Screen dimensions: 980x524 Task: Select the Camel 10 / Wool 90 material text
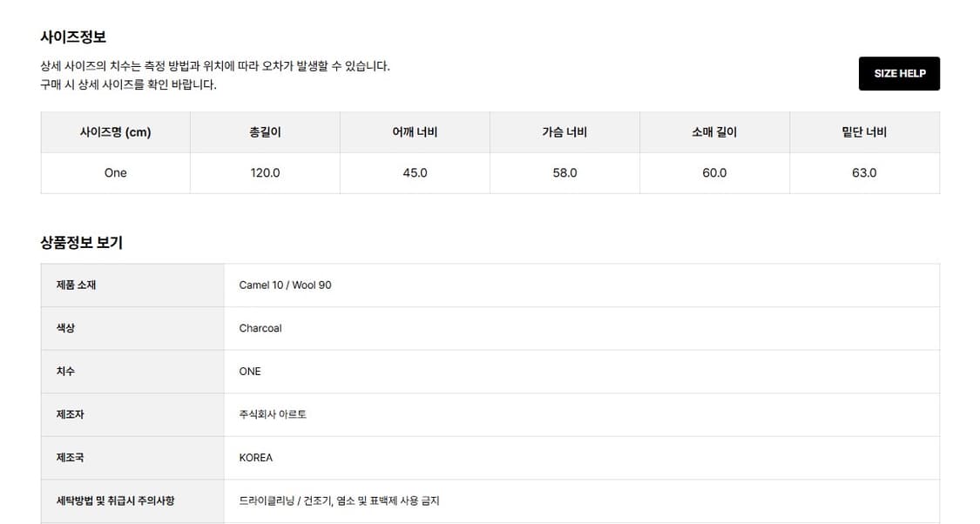coord(285,285)
